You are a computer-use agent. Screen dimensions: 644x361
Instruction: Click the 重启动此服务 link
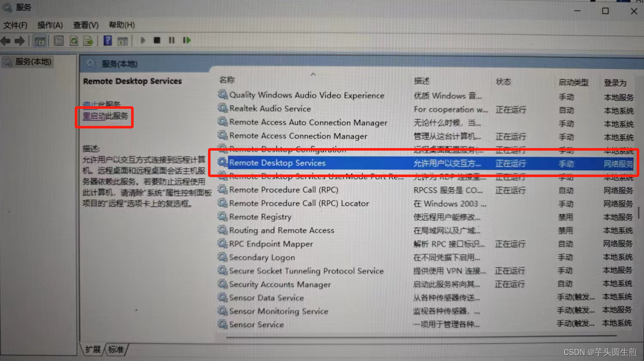coord(105,116)
